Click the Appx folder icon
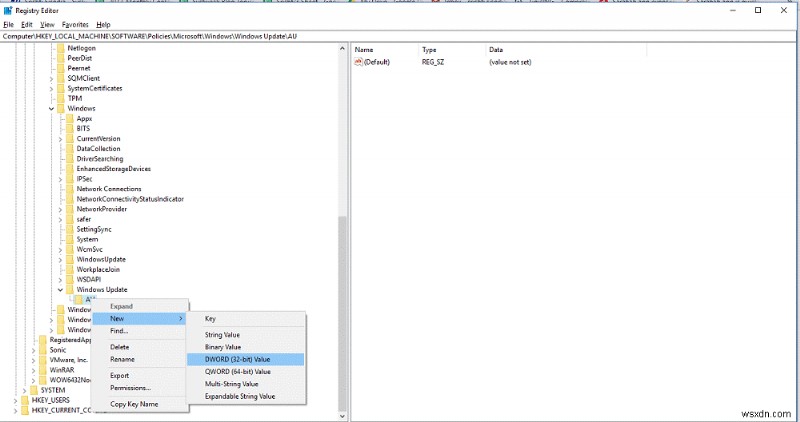 point(70,118)
